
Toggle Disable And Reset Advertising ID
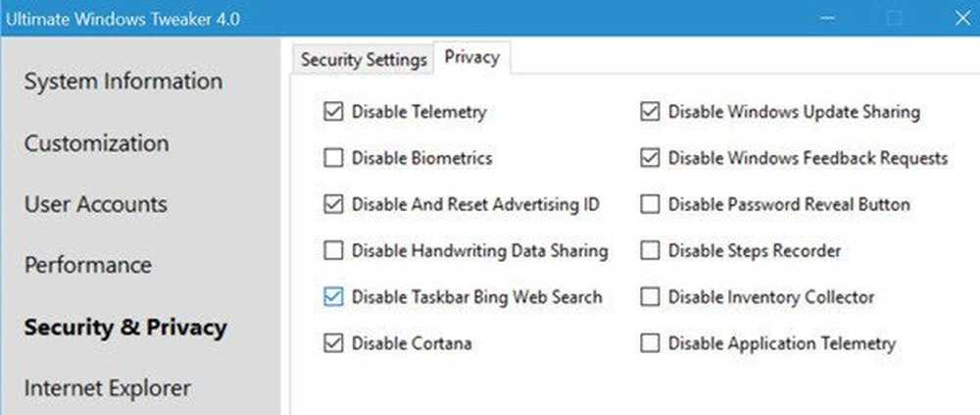(x=333, y=205)
